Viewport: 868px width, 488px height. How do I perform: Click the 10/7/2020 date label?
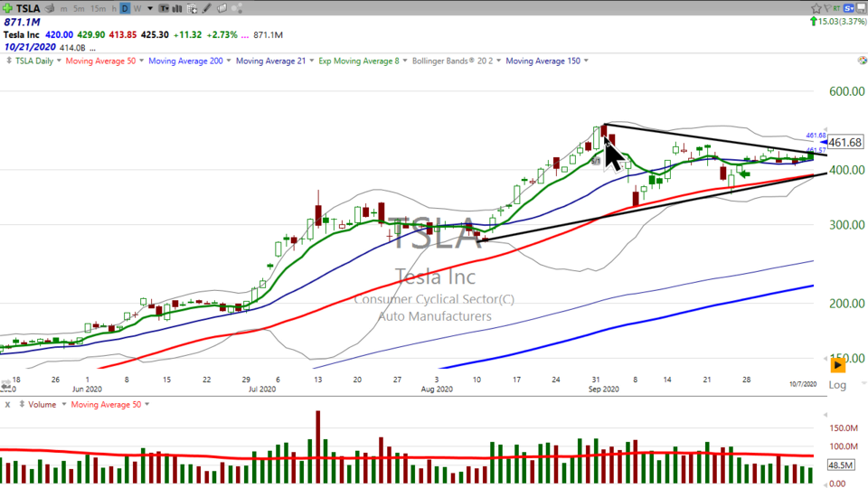coord(803,384)
